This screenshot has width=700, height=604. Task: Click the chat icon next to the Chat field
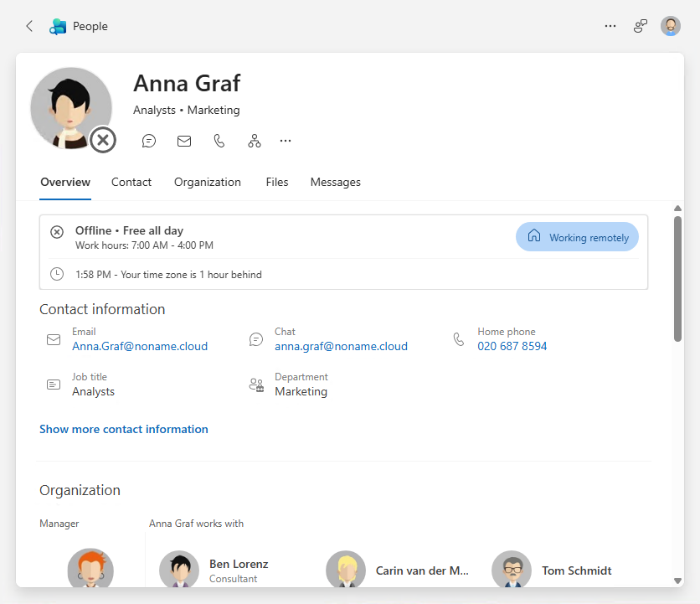coord(256,339)
